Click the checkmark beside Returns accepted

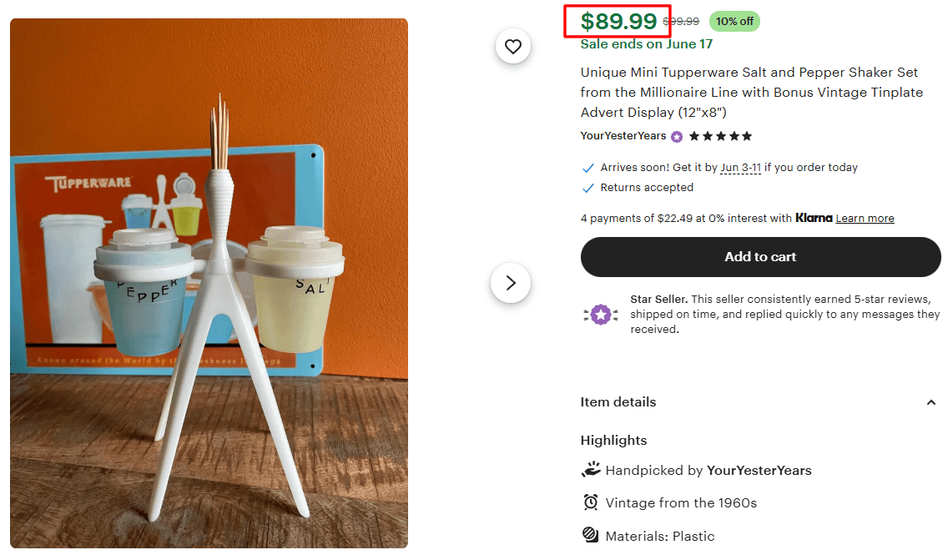coord(587,188)
